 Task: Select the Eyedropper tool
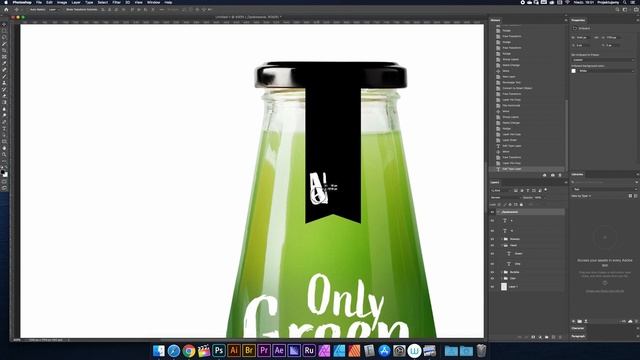(4, 63)
